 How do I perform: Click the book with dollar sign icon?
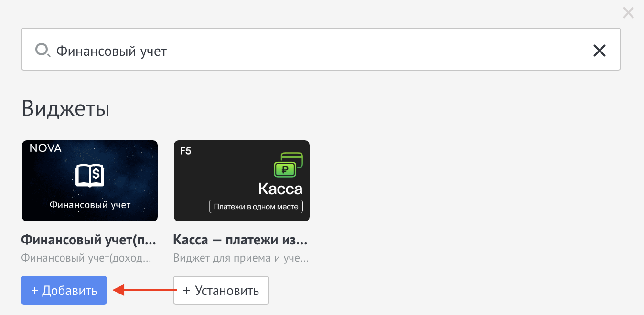(x=90, y=176)
